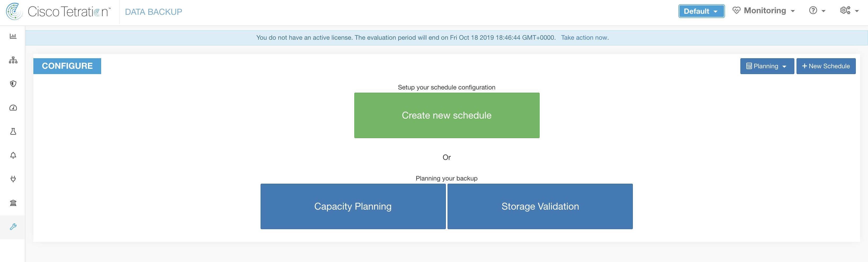Screen dimensions: 868x262
Task: Click the green Create new schedule button
Action: (446, 115)
